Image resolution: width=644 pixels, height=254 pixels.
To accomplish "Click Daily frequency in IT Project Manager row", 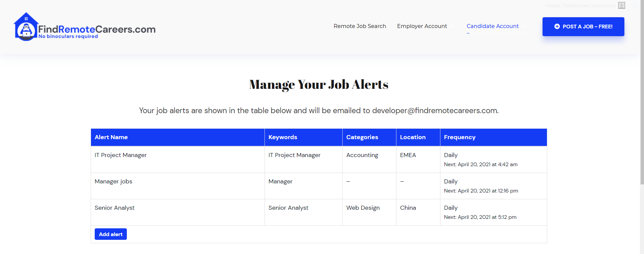I will point(451,155).
